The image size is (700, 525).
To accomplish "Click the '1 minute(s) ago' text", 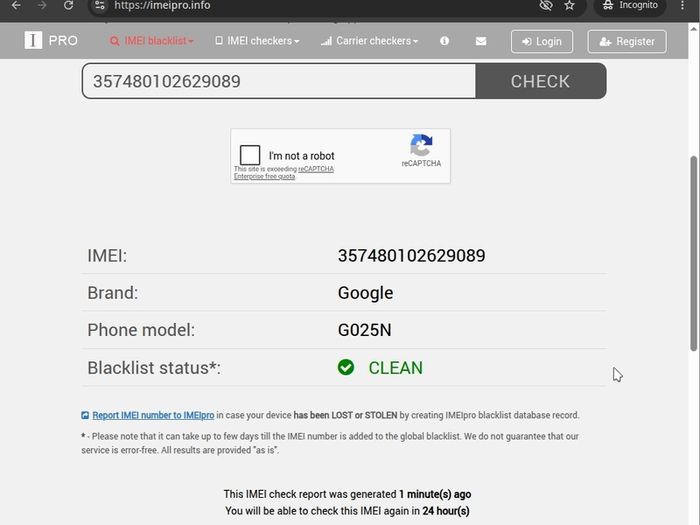I will click(x=435, y=494).
